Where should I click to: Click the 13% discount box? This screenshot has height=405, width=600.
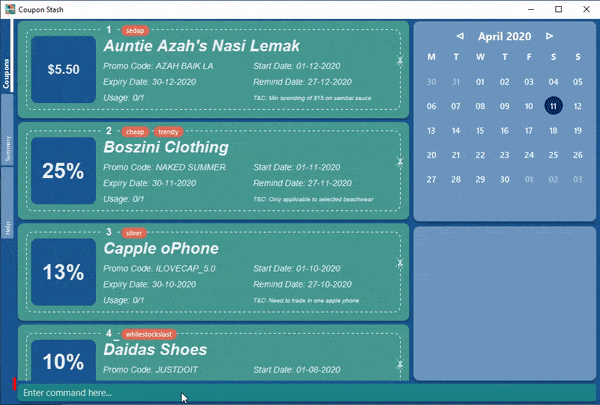[64, 272]
